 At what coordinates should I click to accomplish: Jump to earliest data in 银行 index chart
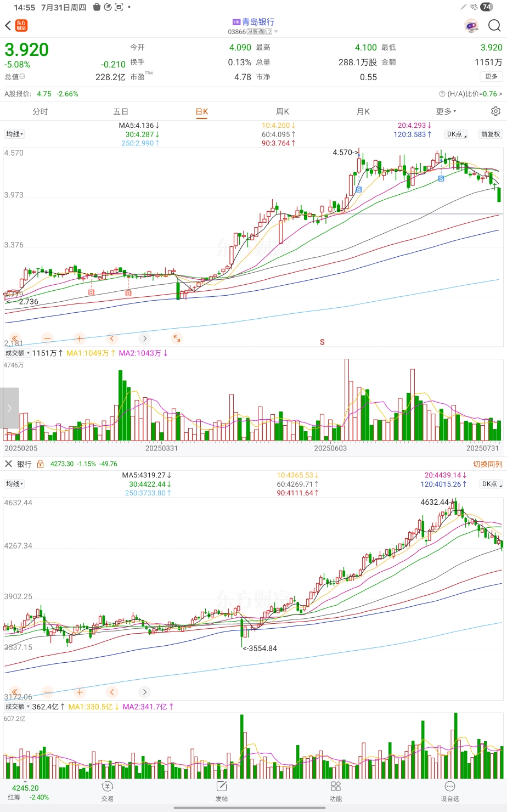[x=15, y=692]
